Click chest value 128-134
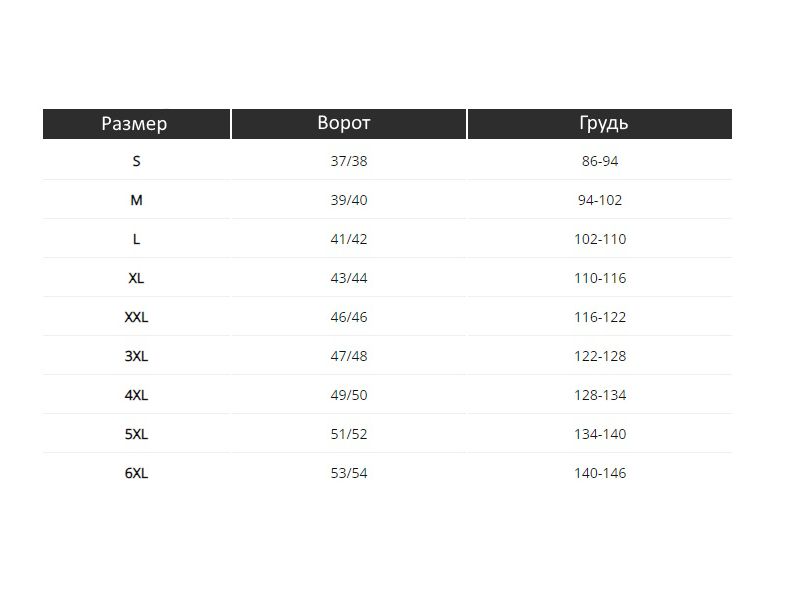 [600, 395]
